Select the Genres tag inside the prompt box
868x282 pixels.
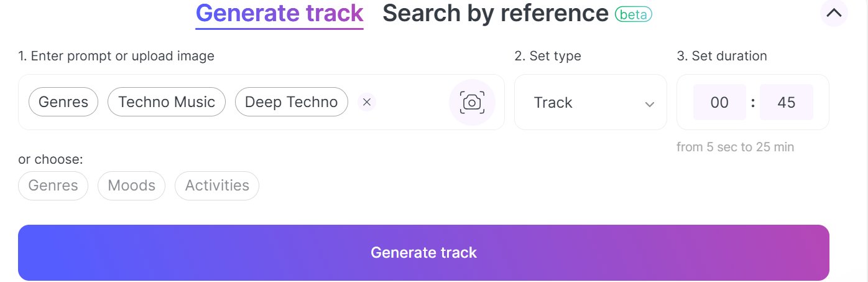pos(63,102)
